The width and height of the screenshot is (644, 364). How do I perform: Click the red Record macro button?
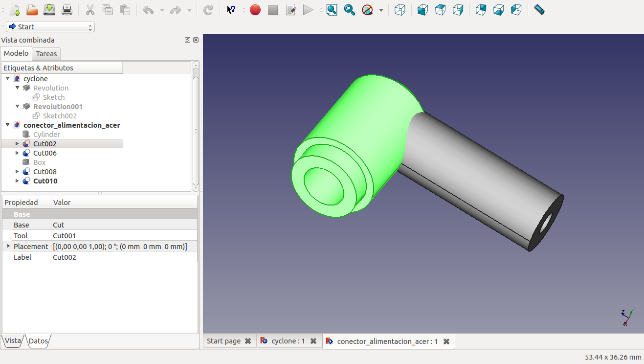tap(255, 10)
